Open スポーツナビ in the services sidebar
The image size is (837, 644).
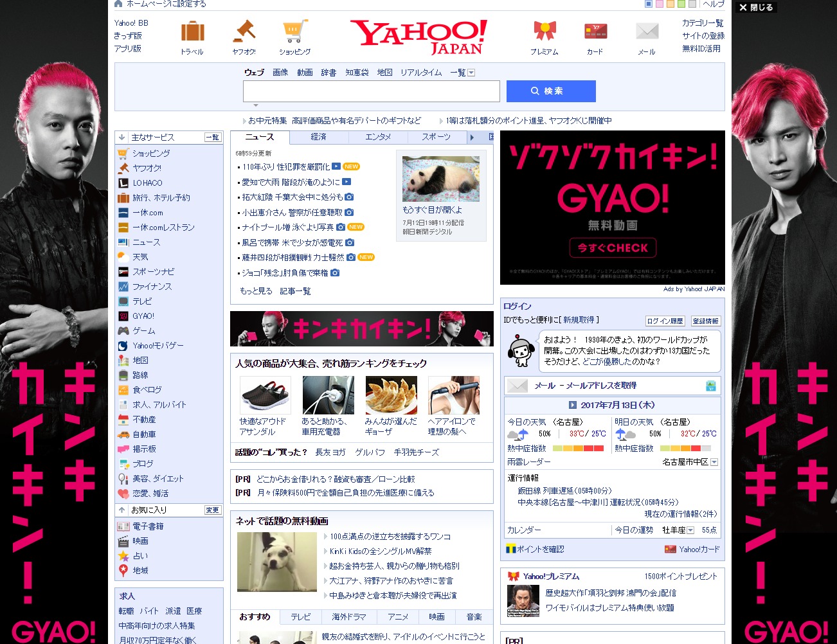tap(153, 271)
